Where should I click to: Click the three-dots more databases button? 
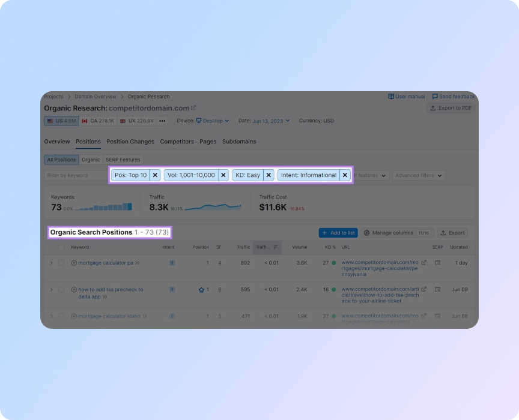[162, 121]
